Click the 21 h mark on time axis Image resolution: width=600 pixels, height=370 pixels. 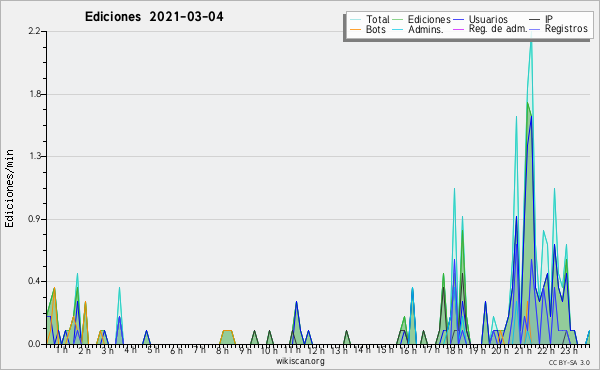point(521,350)
